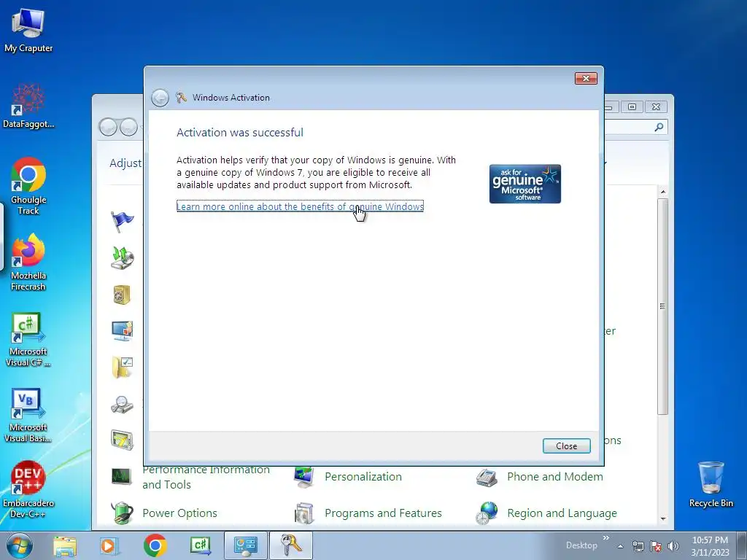Click the green arrows disc Control Panel icon
Image resolution: width=747 pixels, height=560 pixels.
click(x=122, y=257)
